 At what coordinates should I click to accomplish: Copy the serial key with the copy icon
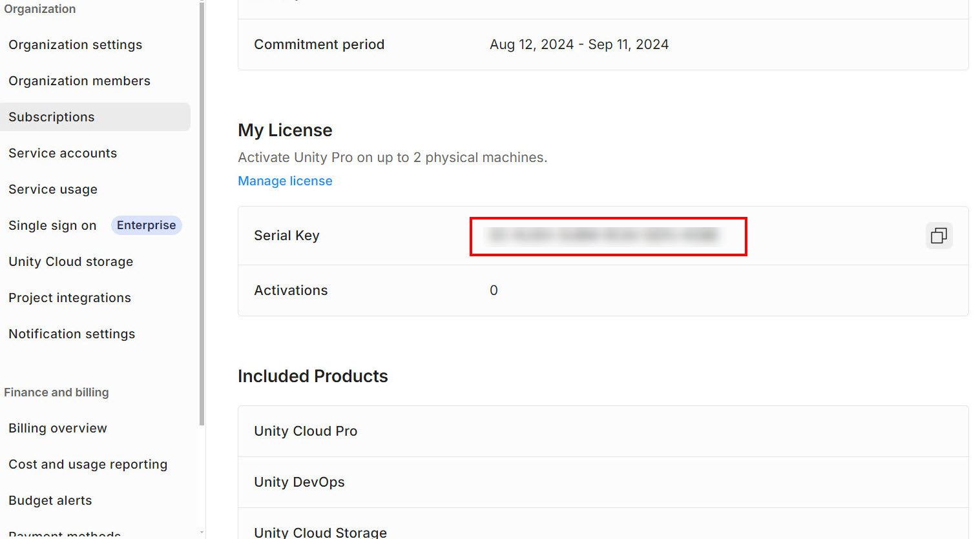(939, 236)
